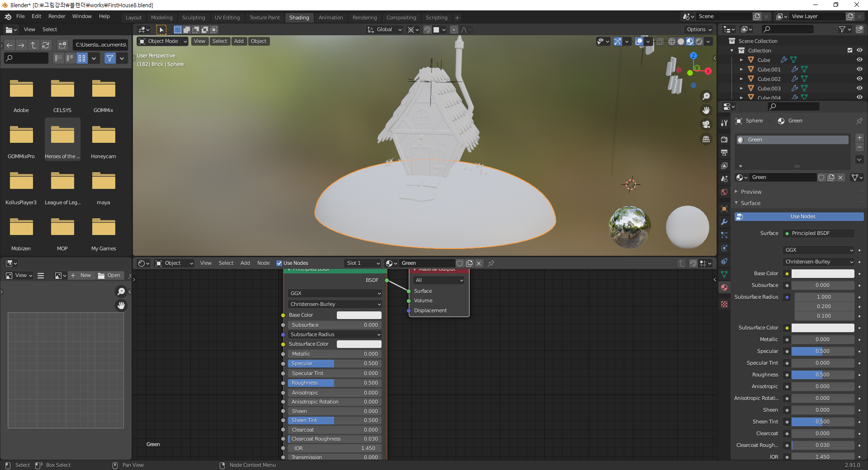Open the World properties tab
This screenshot has height=470, width=868.
pos(724,192)
